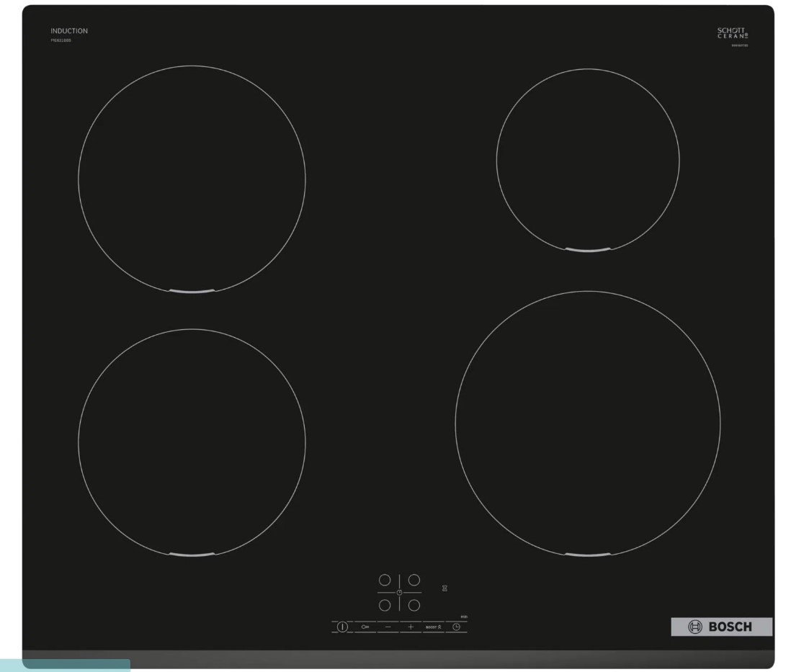Tap the hourglass timer indicator
Screen dimensions: 809x672
444,588
